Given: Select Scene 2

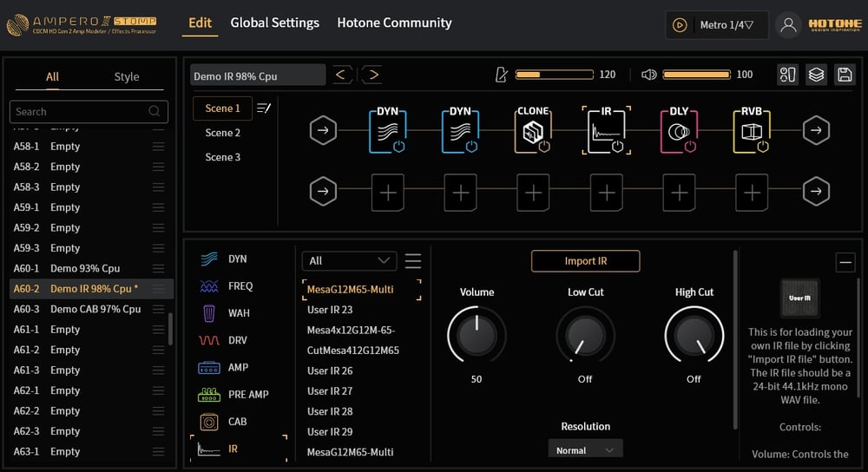Looking at the screenshot, I should click(222, 133).
